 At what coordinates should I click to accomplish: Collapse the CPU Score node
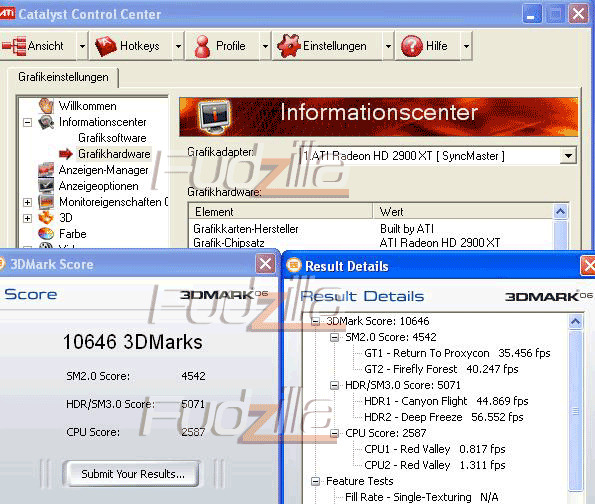334,433
